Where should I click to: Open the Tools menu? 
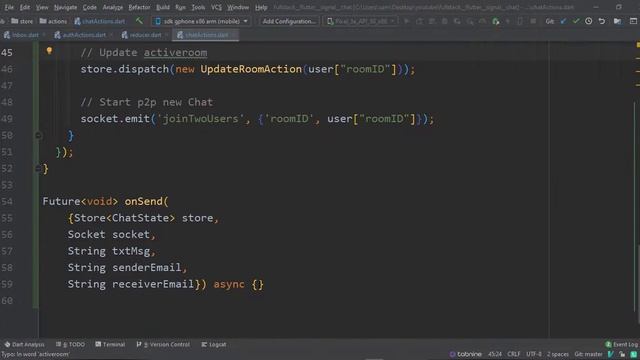point(198,7)
